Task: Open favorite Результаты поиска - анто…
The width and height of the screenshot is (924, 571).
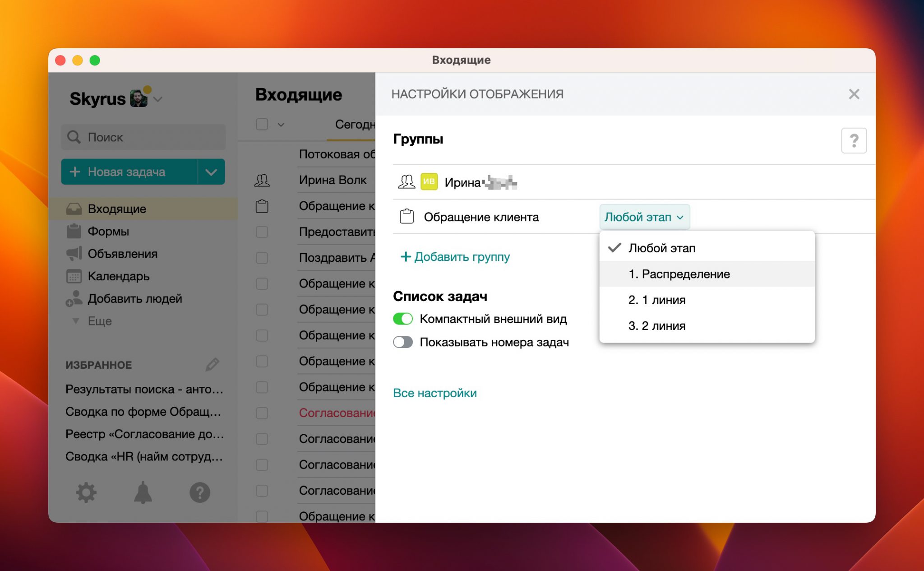Action: [x=144, y=389]
